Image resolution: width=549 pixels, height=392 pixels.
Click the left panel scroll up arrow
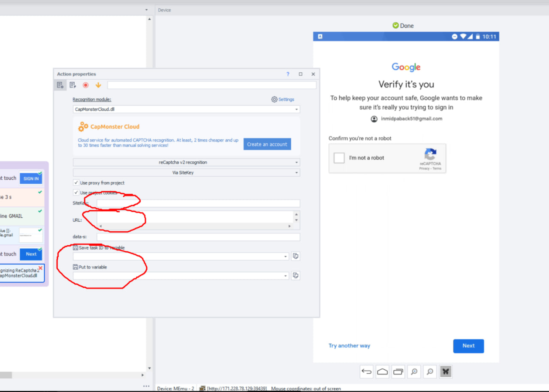click(149, 19)
